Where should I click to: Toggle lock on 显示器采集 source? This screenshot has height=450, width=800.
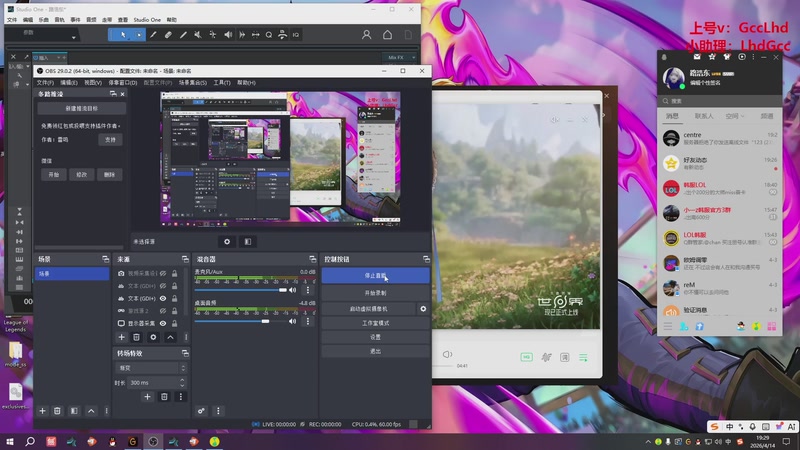coord(175,324)
